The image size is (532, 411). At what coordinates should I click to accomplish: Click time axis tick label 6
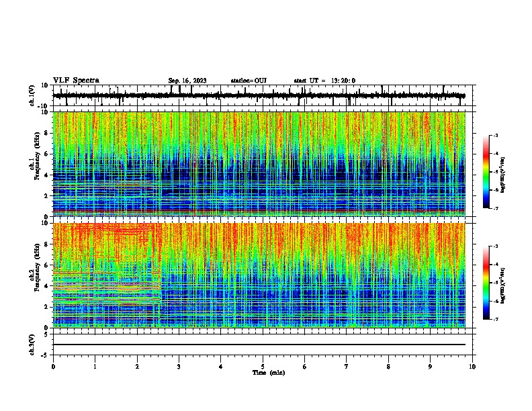(304, 367)
